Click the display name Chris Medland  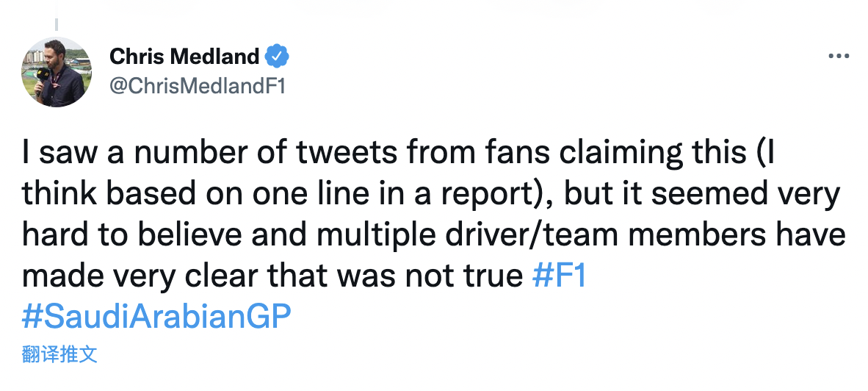[184, 56]
